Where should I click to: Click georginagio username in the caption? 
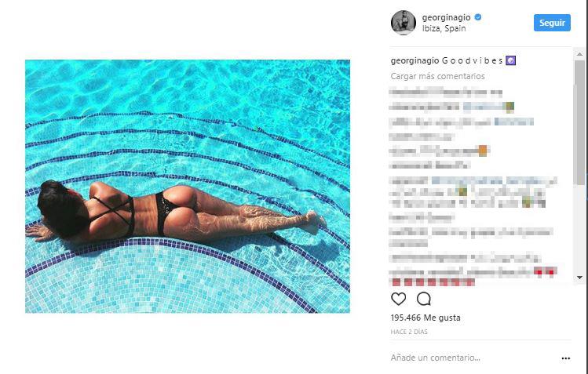click(415, 60)
